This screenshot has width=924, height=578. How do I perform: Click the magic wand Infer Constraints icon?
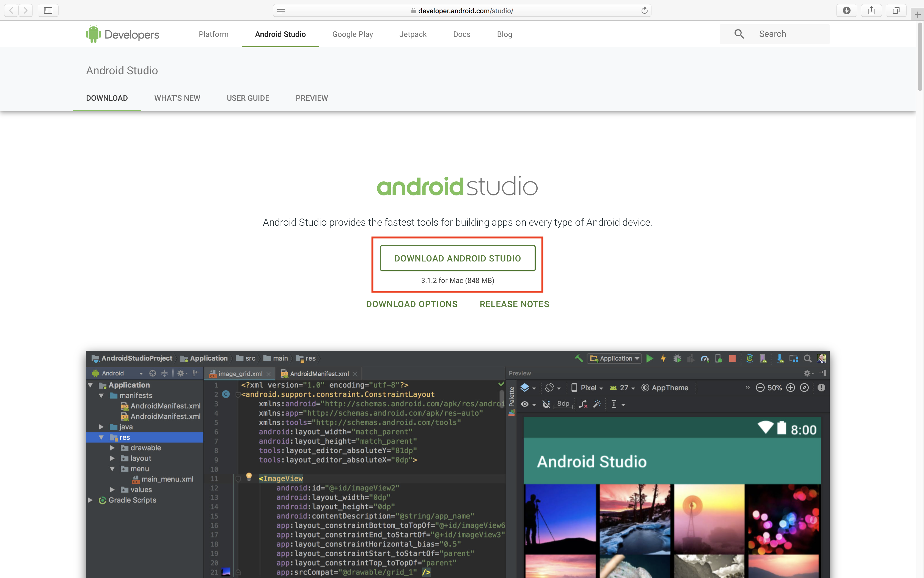[x=597, y=404]
